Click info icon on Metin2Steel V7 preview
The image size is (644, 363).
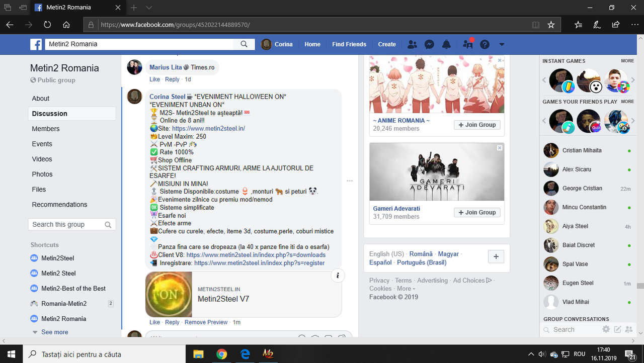338,276
